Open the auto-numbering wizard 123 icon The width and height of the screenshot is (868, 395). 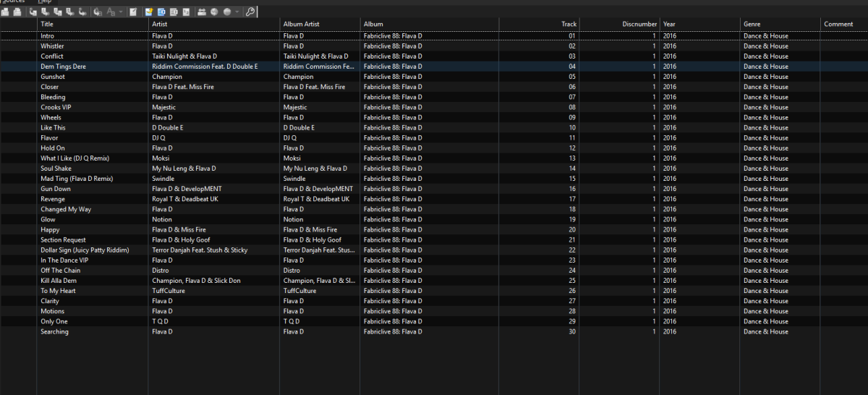point(186,12)
